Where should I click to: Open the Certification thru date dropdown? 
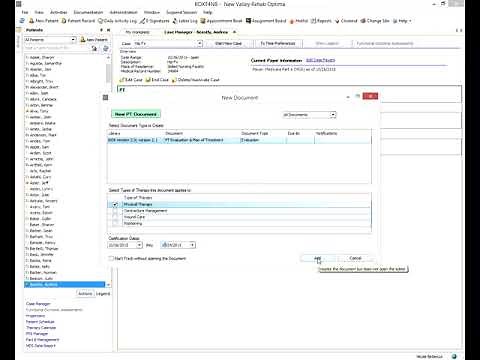[192, 245]
